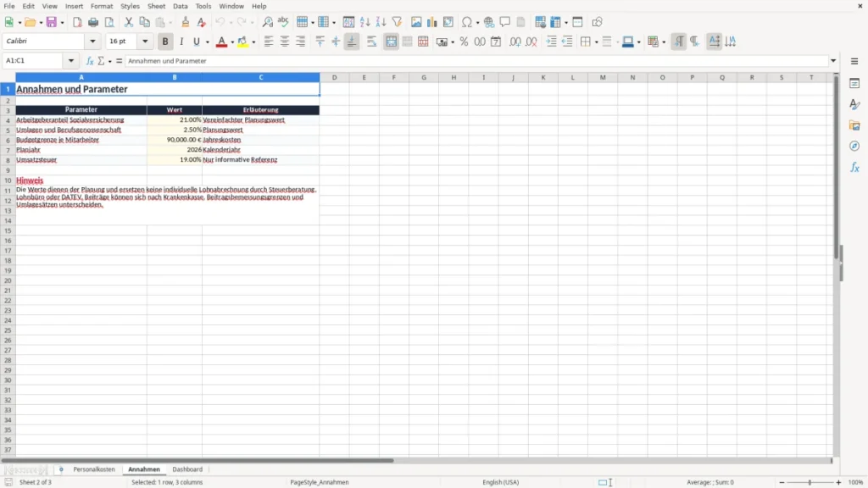
Task: Click the status bar zoom slider
Action: 810,482
